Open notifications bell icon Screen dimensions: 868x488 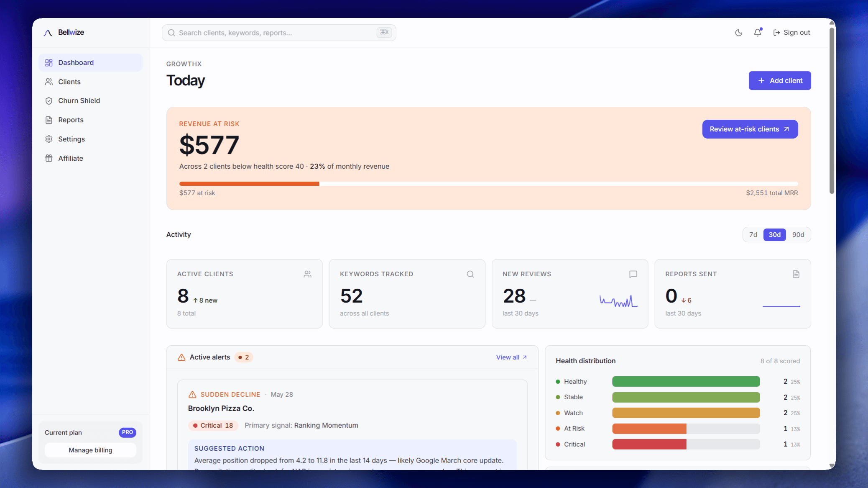pyautogui.click(x=758, y=33)
